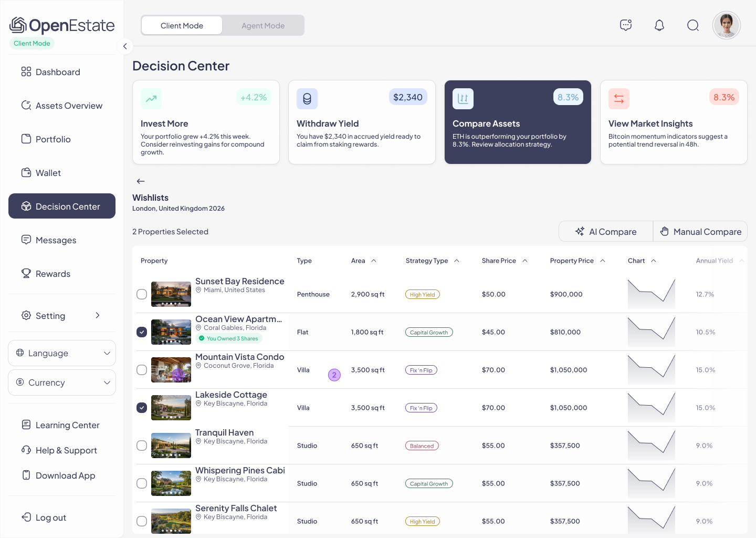Image resolution: width=756 pixels, height=538 pixels.
Task: Sort by Share Price column arrow
Action: pos(525,261)
